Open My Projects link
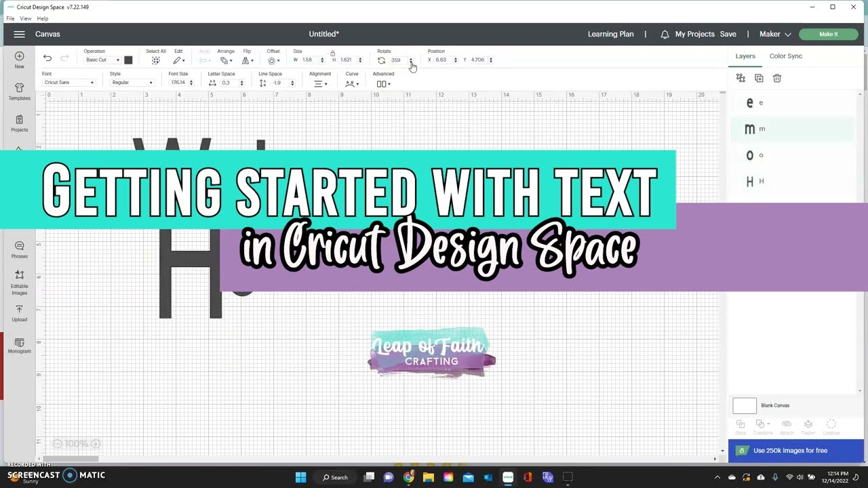 point(694,34)
